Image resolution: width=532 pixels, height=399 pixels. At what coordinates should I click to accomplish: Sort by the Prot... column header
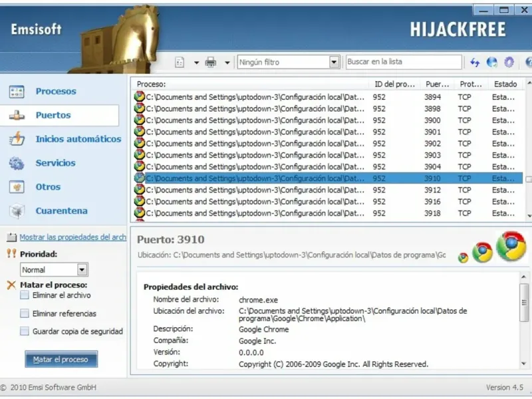point(471,84)
